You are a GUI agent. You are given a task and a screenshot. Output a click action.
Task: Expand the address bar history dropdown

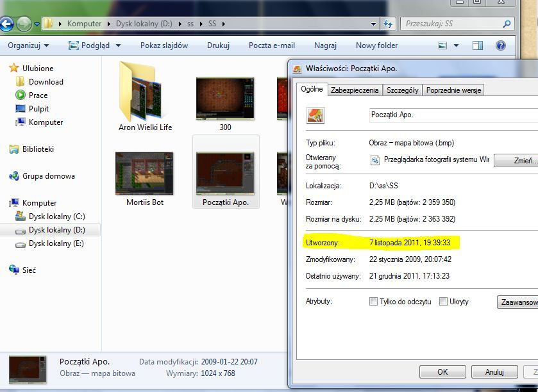(374, 24)
